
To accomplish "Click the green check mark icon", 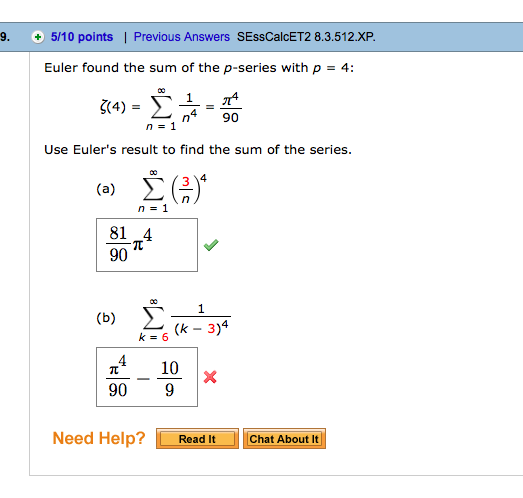I will [x=211, y=245].
